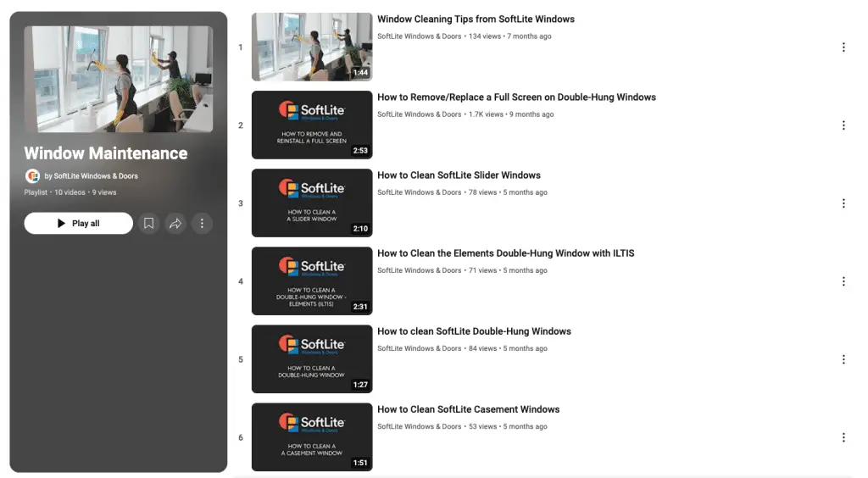The height and width of the screenshot is (478, 868).
Task: Click channel name under SoftLite Double-Hung Windows video
Action: 419,348
